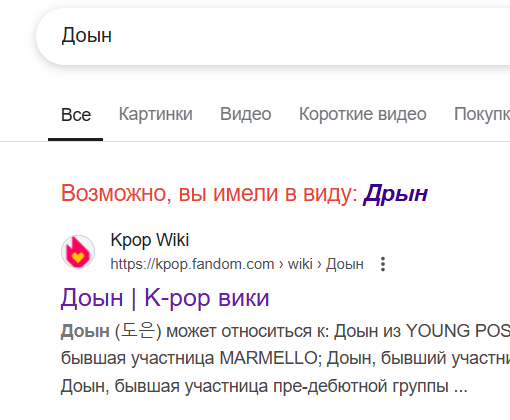The image size is (510, 420).
Task: Click the Доын breadcrumb after wiki
Action: (x=345, y=264)
